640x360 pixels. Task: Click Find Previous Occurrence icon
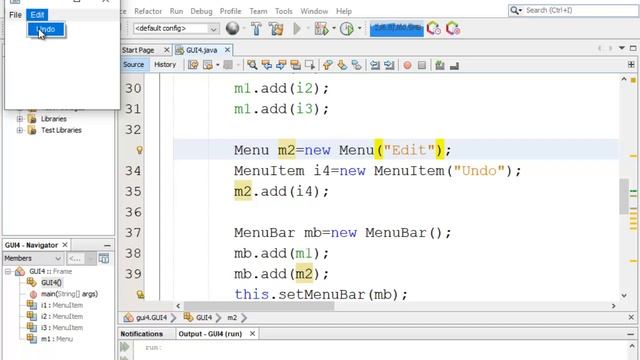tap(267, 65)
